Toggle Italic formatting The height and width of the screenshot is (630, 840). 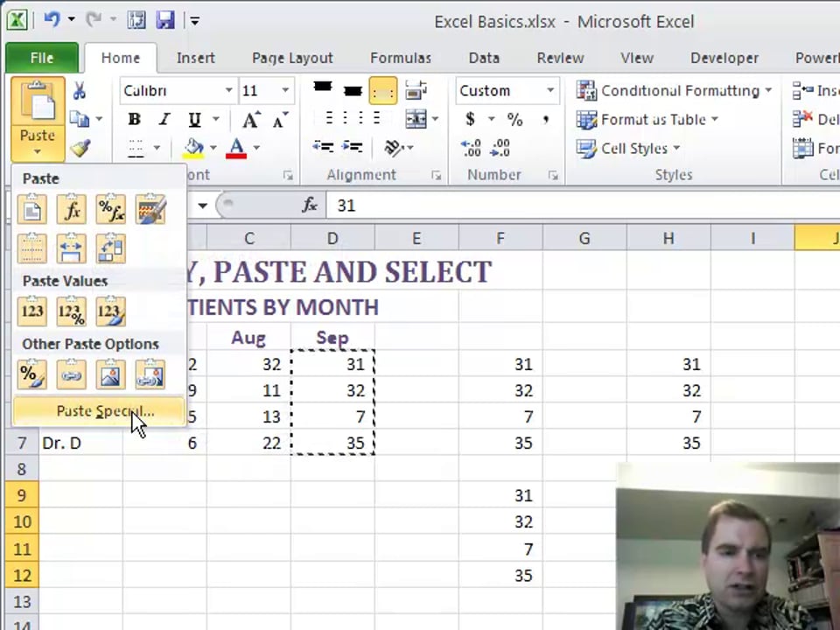[x=164, y=119]
